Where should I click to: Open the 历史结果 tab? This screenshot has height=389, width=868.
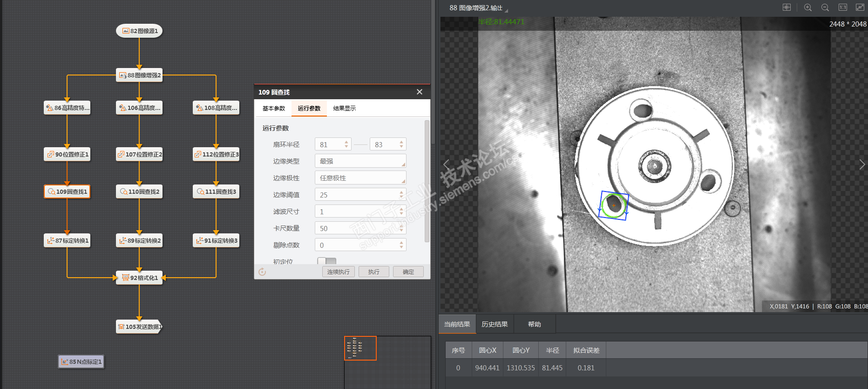(495, 324)
